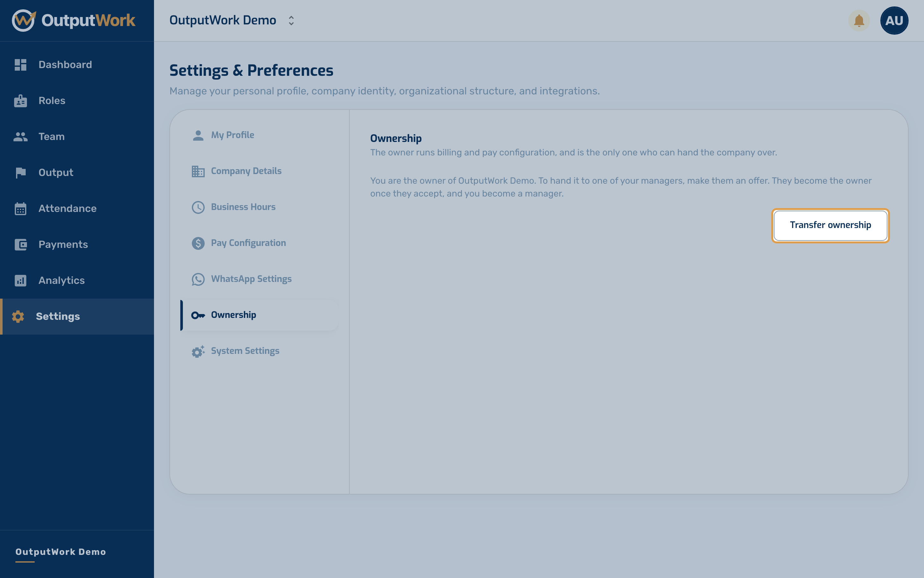Click the System Settings gear icon
Viewport: 924px width, 578px height.
[198, 351]
